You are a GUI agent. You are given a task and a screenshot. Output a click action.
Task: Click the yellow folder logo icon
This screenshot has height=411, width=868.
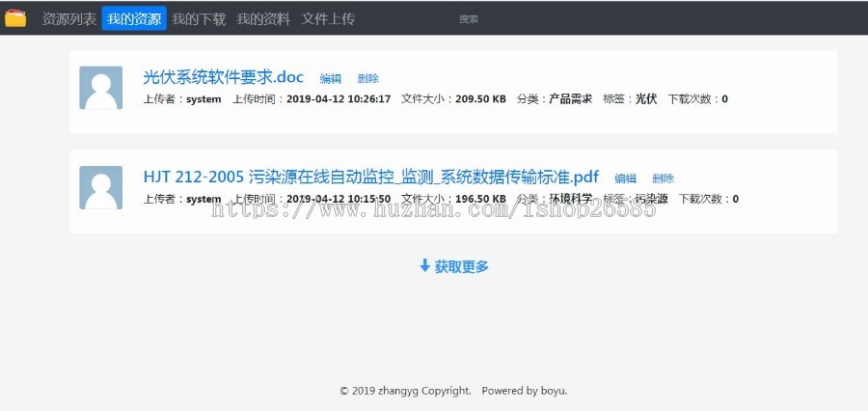15,18
